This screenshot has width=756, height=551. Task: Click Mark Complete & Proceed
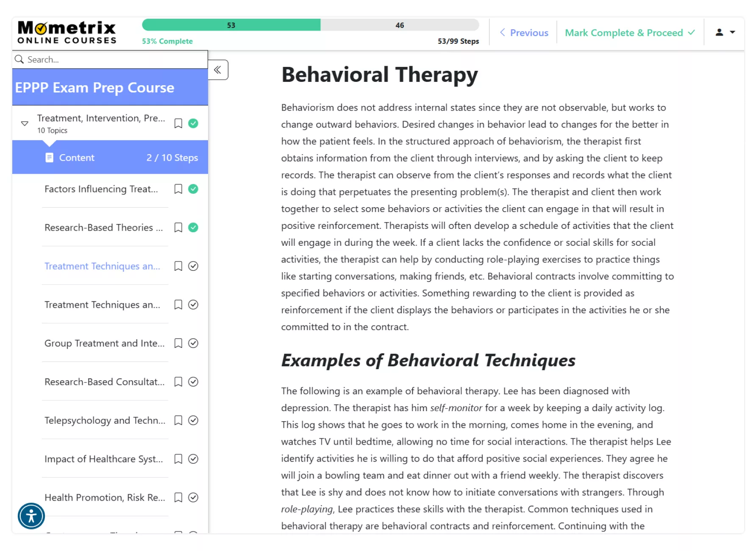630,33
